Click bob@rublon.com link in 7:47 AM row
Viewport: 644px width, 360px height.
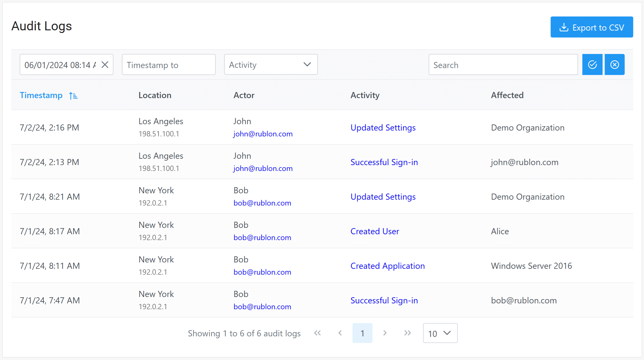262,307
